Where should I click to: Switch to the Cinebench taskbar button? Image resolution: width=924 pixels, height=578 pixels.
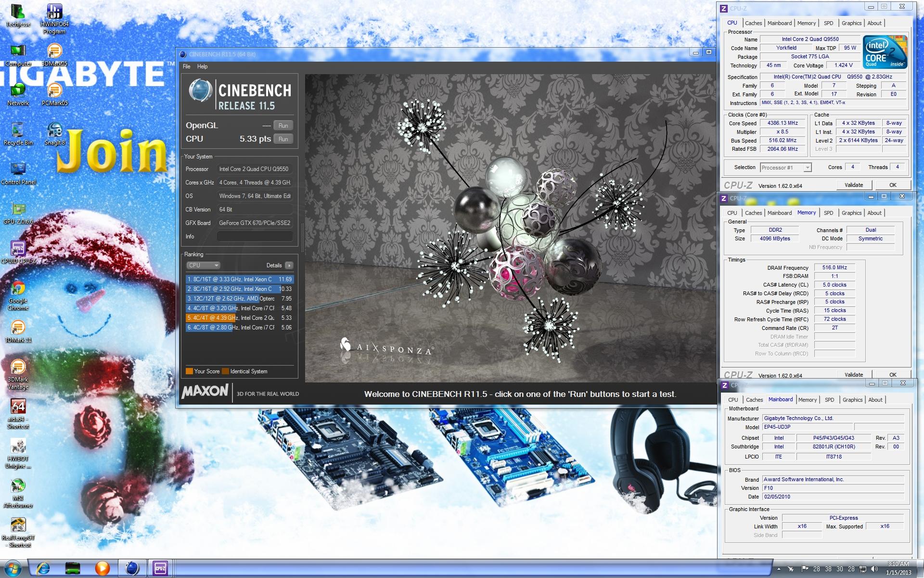pyautogui.click(x=132, y=568)
